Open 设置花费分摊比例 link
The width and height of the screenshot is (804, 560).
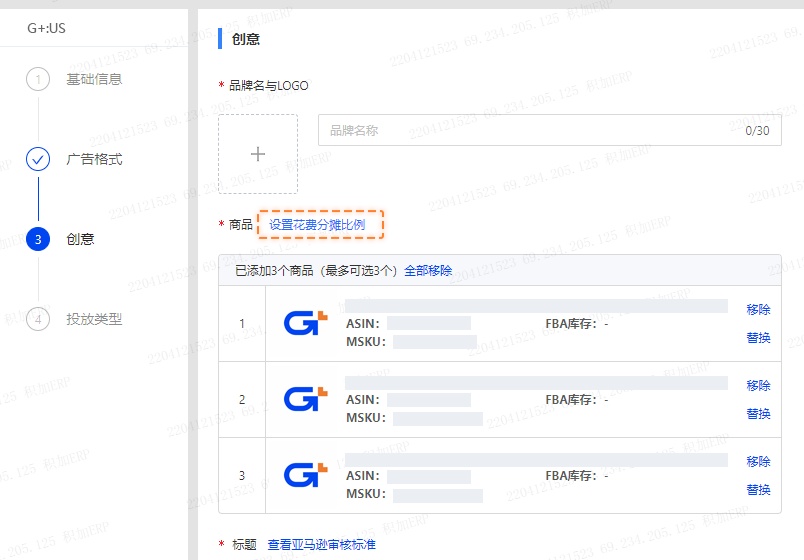[317, 225]
